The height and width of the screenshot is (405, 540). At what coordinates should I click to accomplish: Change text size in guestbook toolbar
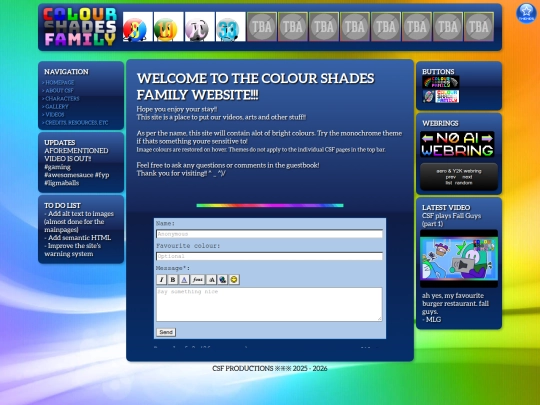211,280
